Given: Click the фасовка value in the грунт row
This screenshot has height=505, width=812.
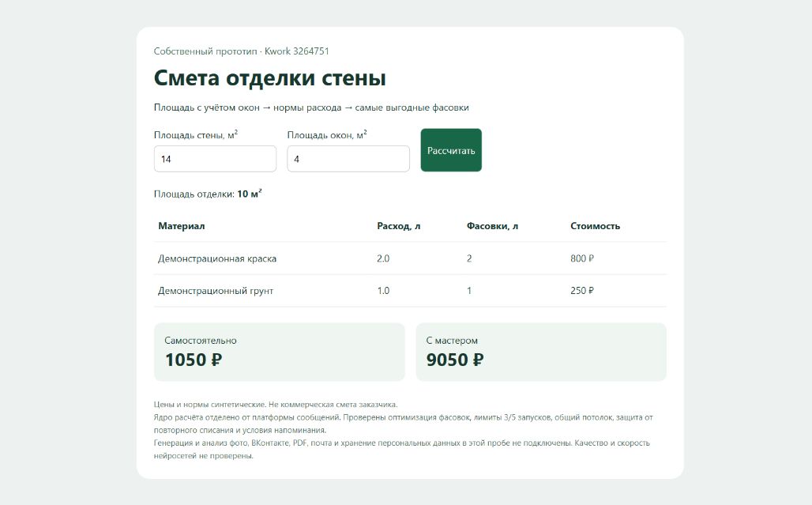Looking at the screenshot, I should [x=469, y=291].
